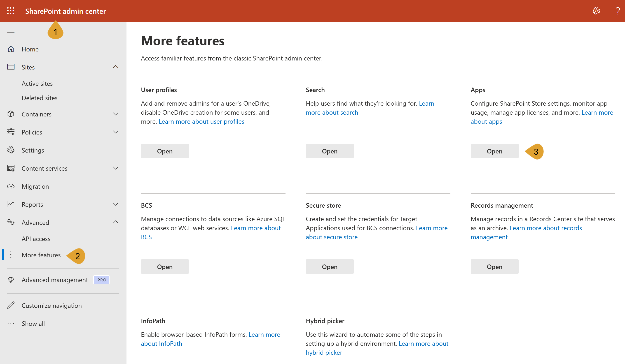Click the Sites window icon
Screen dimensions: 625x364
click(11, 67)
